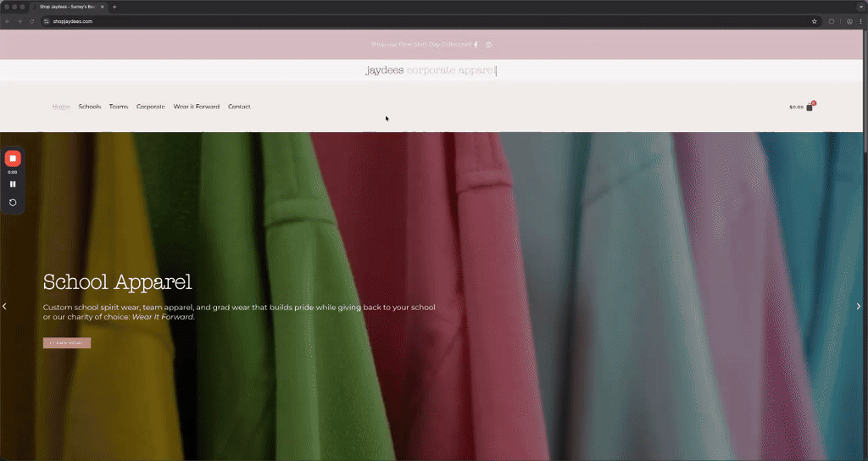Restart the recording with the circular arrow

pos(13,203)
